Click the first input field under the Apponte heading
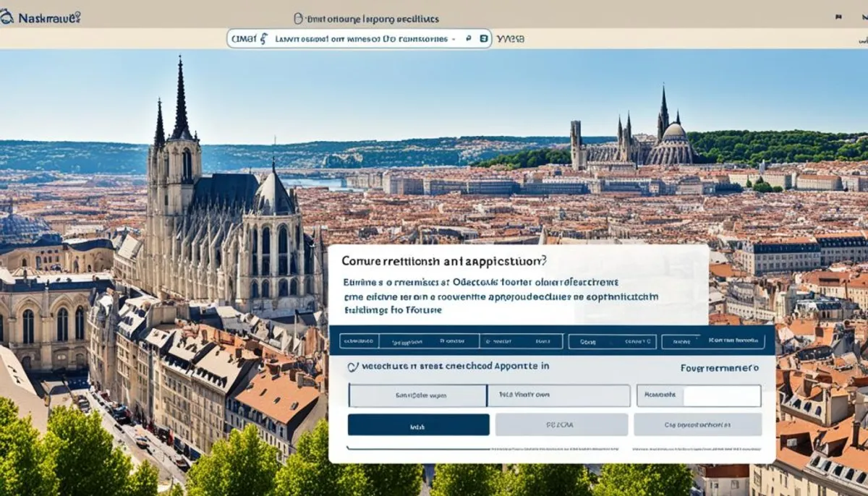Screen dimensions: 868x496 [417, 395]
